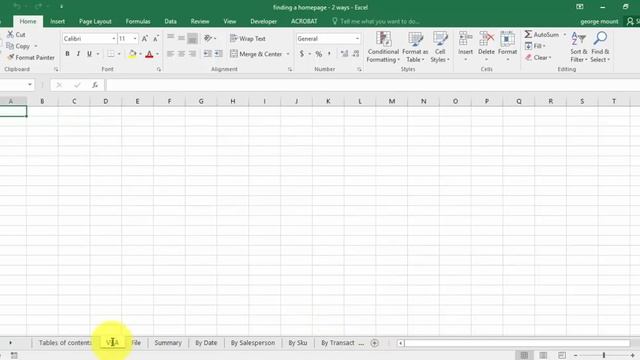Click the Increase Decimal icon
This screenshot has width=640, height=360.
[x=344, y=54]
